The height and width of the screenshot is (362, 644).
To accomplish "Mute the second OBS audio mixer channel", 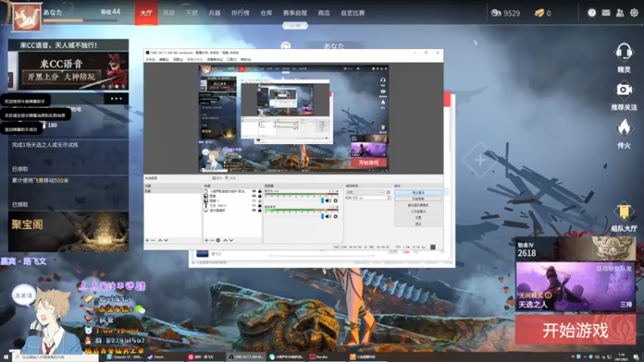I will tap(328, 216).
